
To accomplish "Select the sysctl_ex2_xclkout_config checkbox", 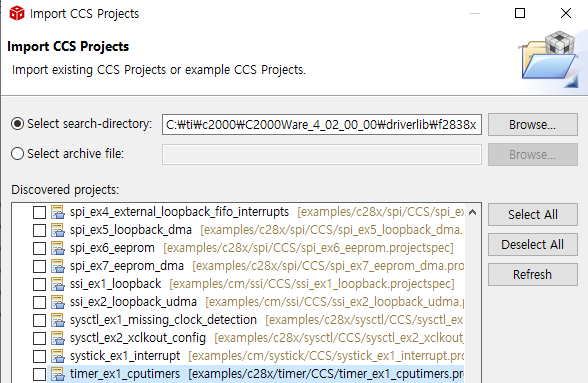I will [39, 338].
